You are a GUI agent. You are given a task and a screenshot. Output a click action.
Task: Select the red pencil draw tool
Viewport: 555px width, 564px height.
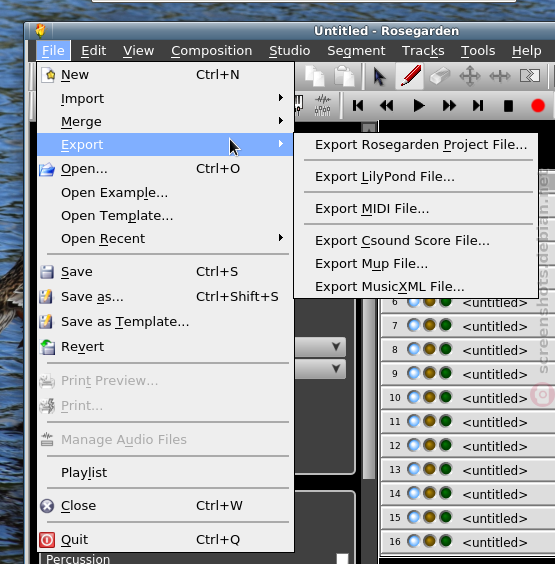410,76
